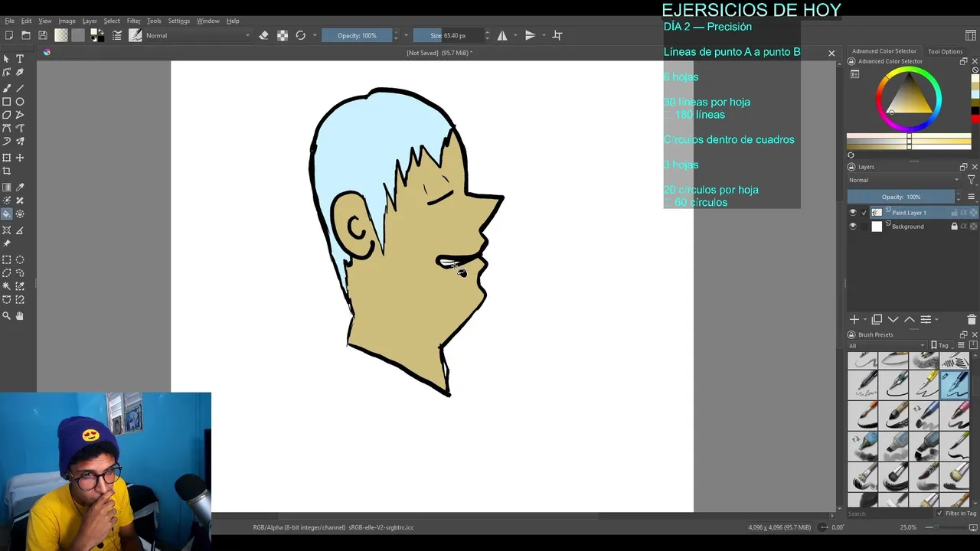Select the Crop tool in toolbox
Screen dimensions: 980x551
pos(7,171)
